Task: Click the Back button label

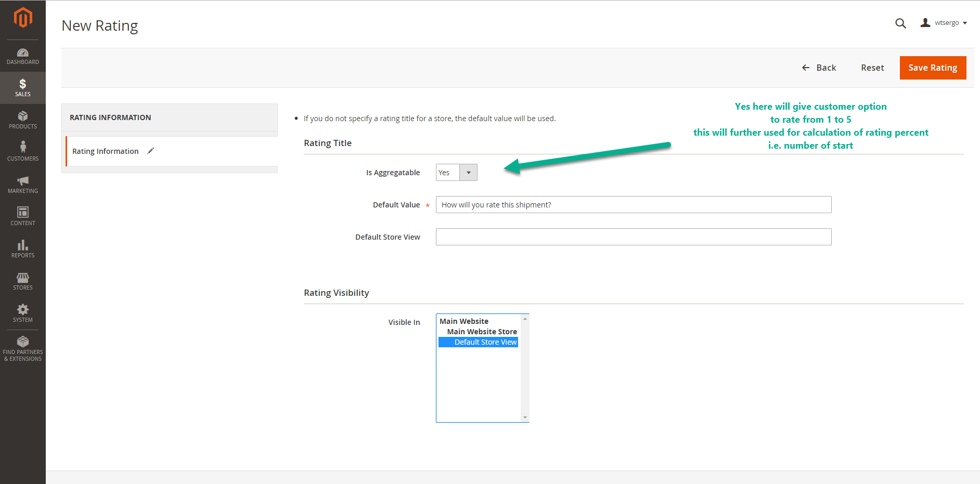Action: pos(826,68)
